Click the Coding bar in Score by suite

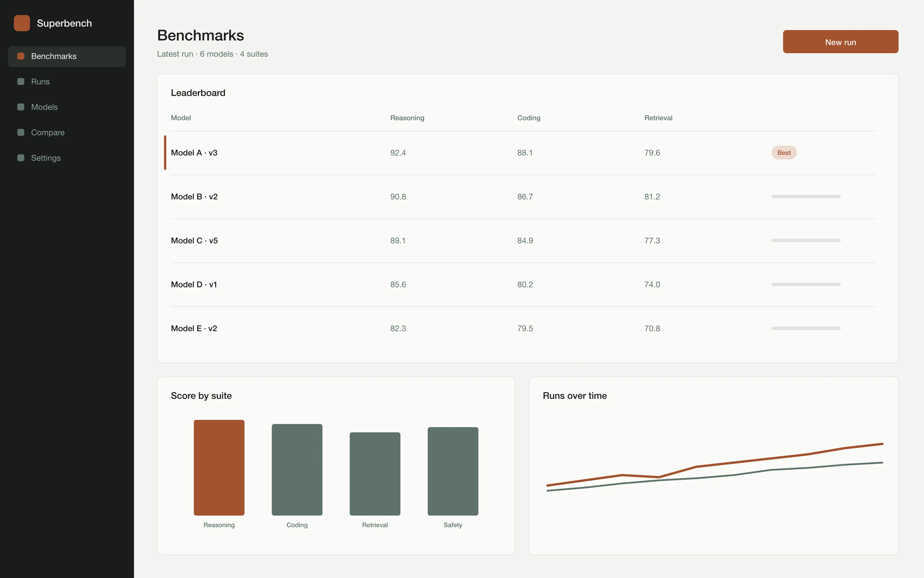click(297, 470)
